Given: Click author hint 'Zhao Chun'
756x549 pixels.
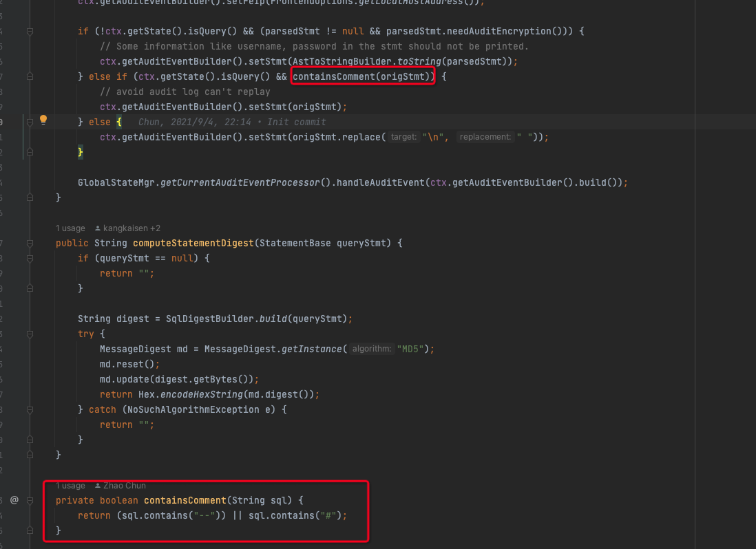Looking at the screenshot, I should click(120, 486).
